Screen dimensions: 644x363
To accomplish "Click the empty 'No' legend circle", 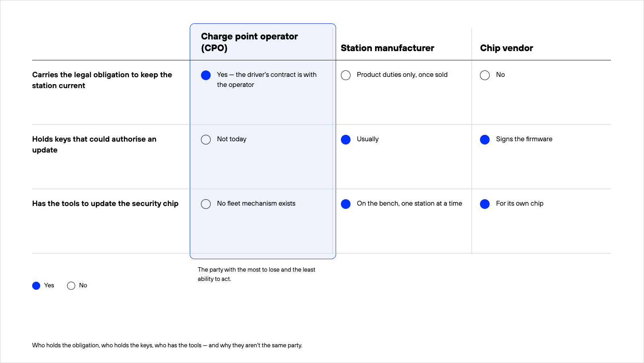I will tap(71, 286).
